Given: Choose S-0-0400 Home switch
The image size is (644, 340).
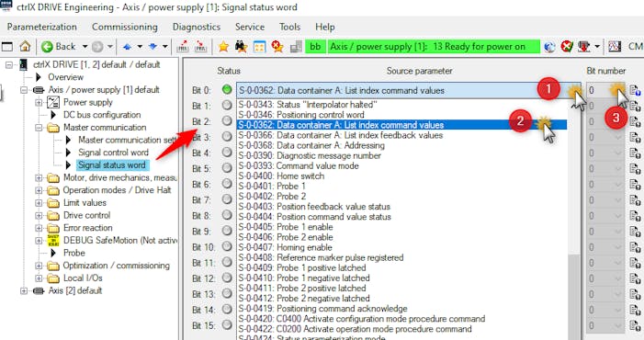Looking at the screenshot, I should pos(281,176).
